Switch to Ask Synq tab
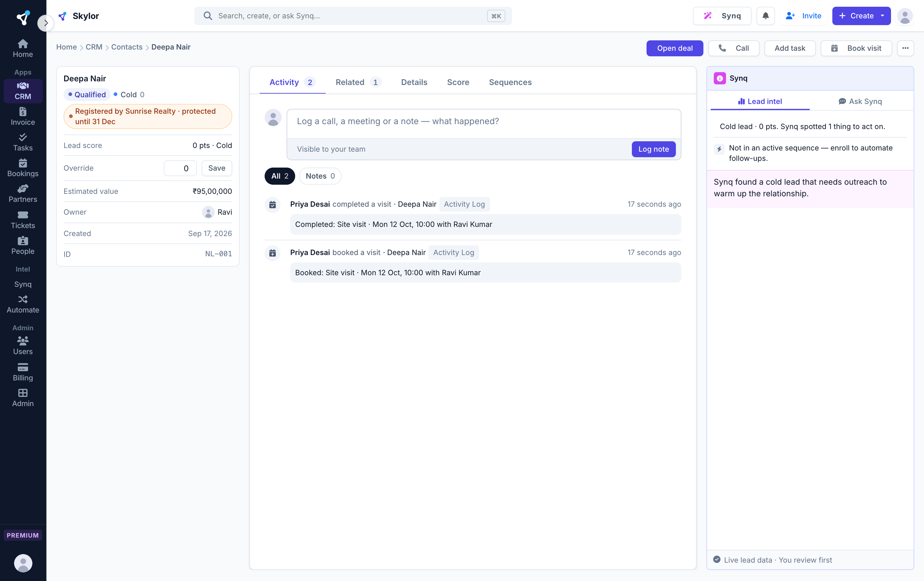 click(x=860, y=102)
